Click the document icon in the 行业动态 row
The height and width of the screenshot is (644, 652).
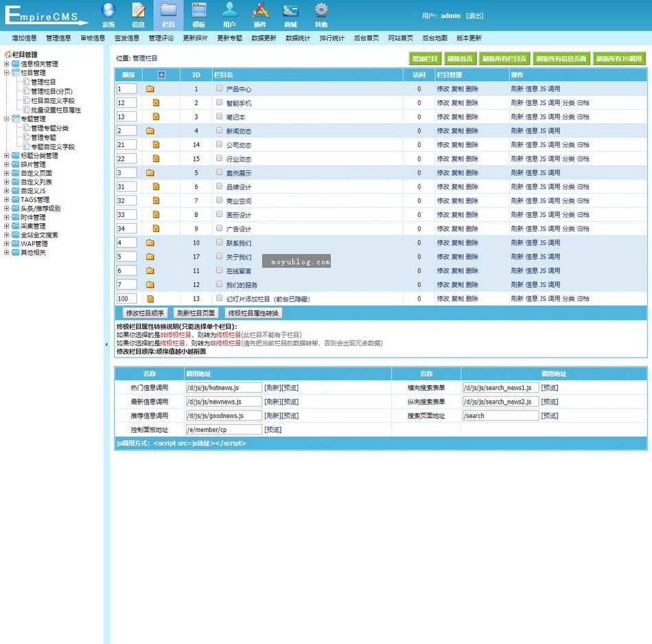click(156, 159)
